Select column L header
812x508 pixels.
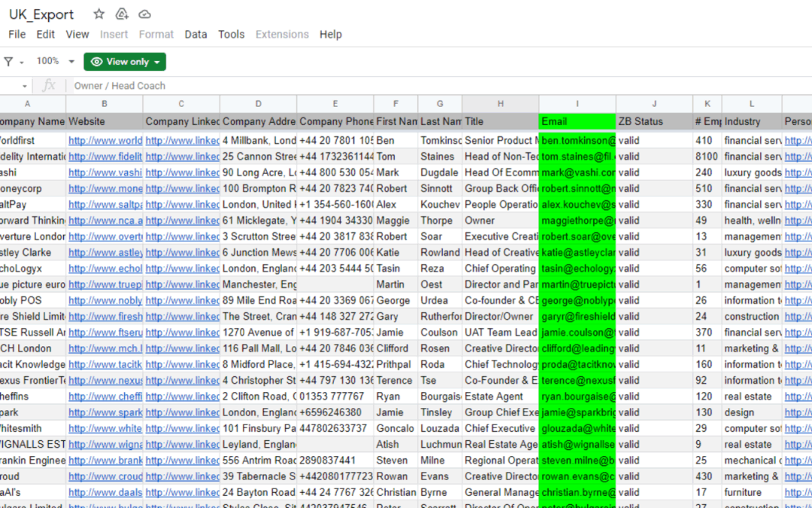tap(752, 104)
